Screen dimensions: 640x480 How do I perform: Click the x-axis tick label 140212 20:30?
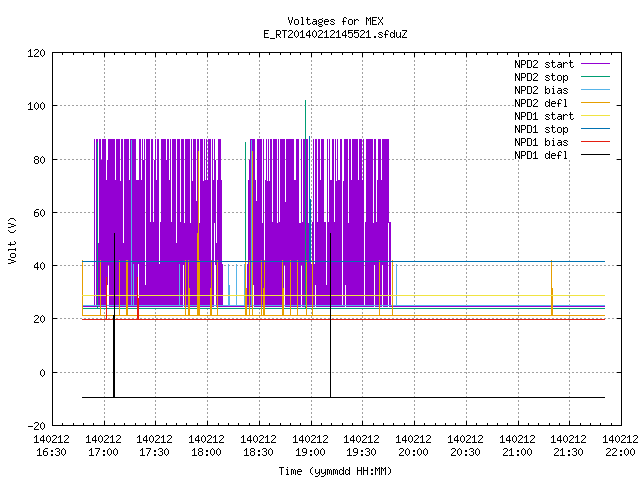[x=465, y=445]
